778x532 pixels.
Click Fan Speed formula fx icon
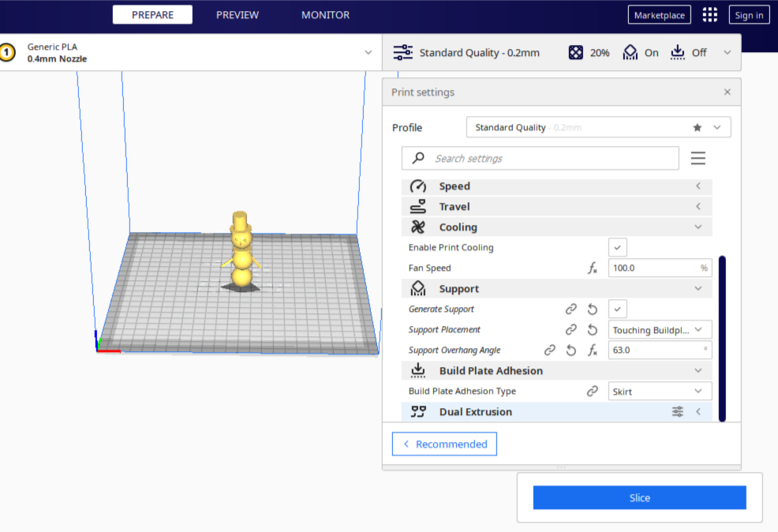pos(593,268)
